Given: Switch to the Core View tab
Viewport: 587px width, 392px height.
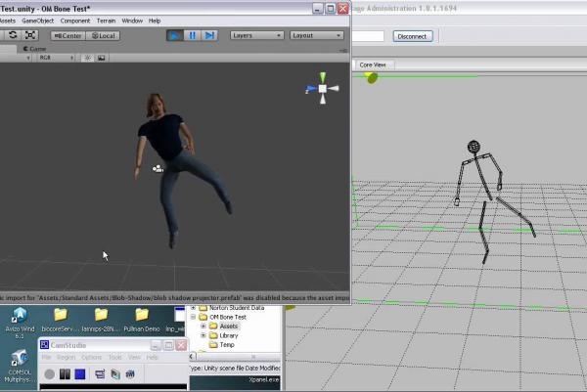Looking at the screenshot, I should (373, 65).
